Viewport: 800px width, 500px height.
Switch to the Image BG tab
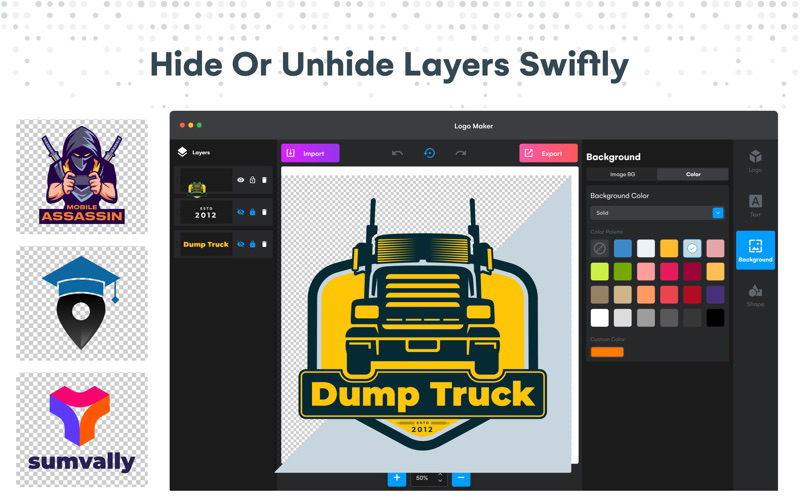[x=622, y=174]
